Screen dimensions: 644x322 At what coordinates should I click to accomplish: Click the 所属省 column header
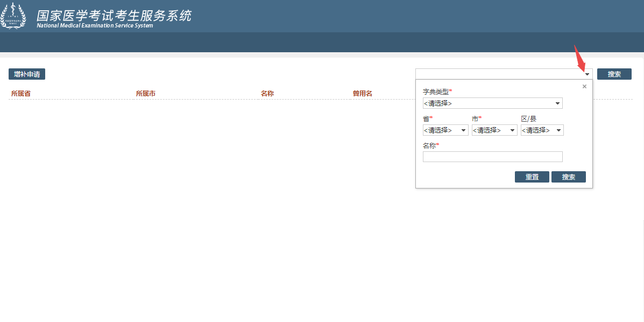point(21,93)
